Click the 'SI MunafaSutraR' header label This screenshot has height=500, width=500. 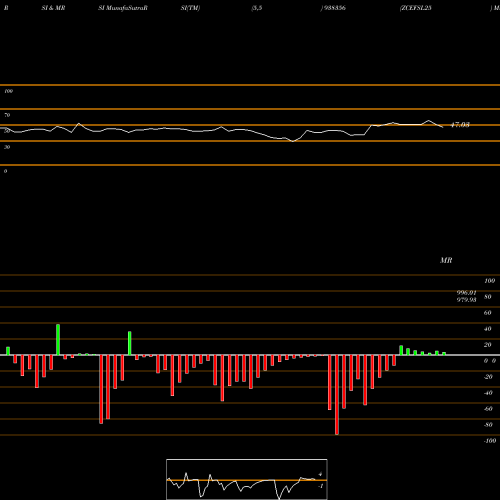point(123,8)
